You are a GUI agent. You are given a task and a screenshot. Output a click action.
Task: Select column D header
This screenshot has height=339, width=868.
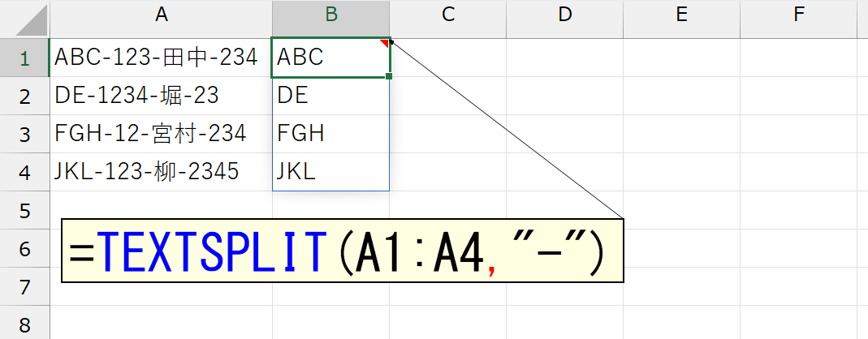(564, 19)
